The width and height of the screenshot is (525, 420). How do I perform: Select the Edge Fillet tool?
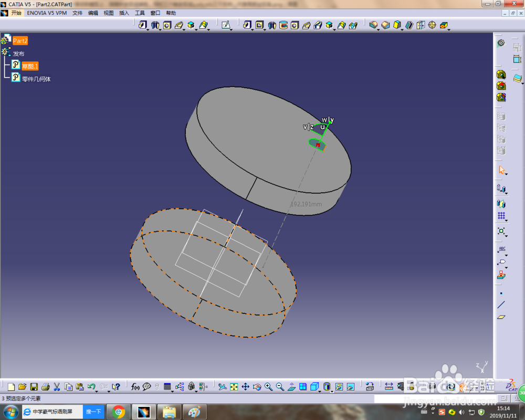(x=373, y=25)
